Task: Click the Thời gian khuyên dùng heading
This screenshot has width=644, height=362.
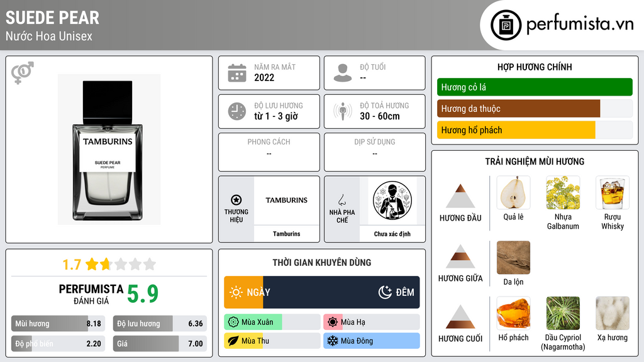Action: (x=322, y=262)
